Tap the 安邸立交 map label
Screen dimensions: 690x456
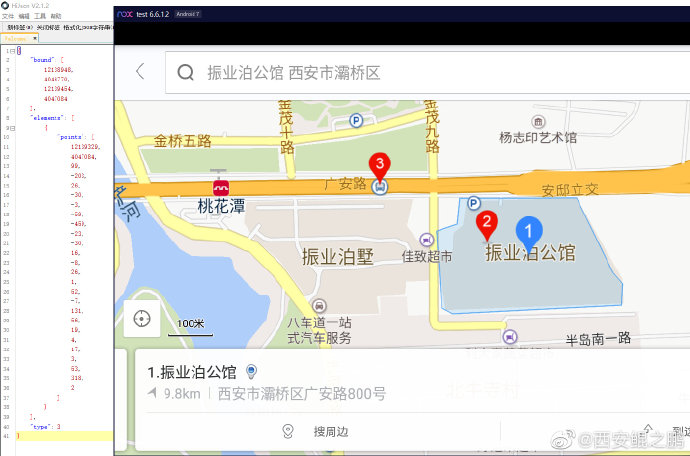click(x=570, y=190)
